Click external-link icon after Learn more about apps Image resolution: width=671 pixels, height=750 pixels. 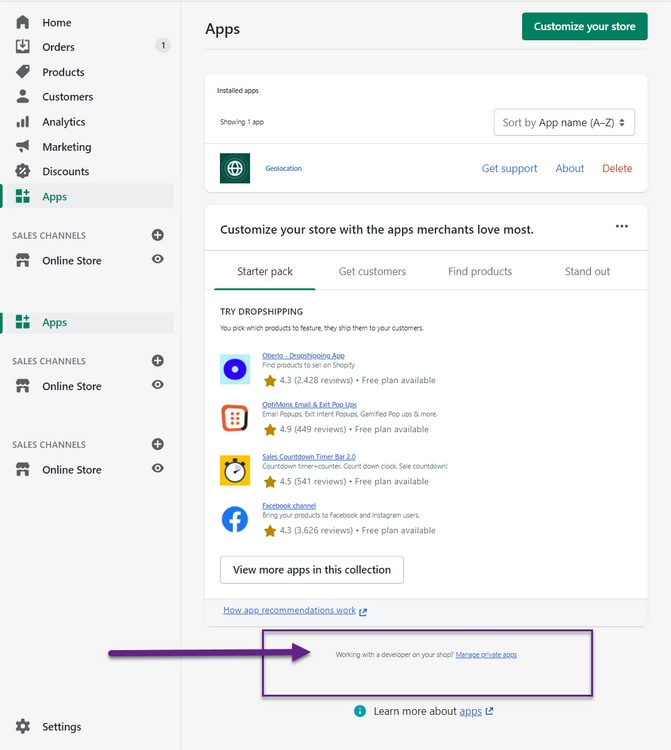pos(489,711)
